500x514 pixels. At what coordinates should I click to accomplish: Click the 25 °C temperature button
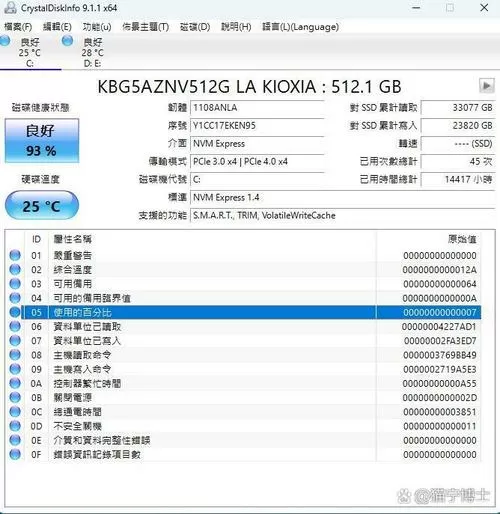42,205
